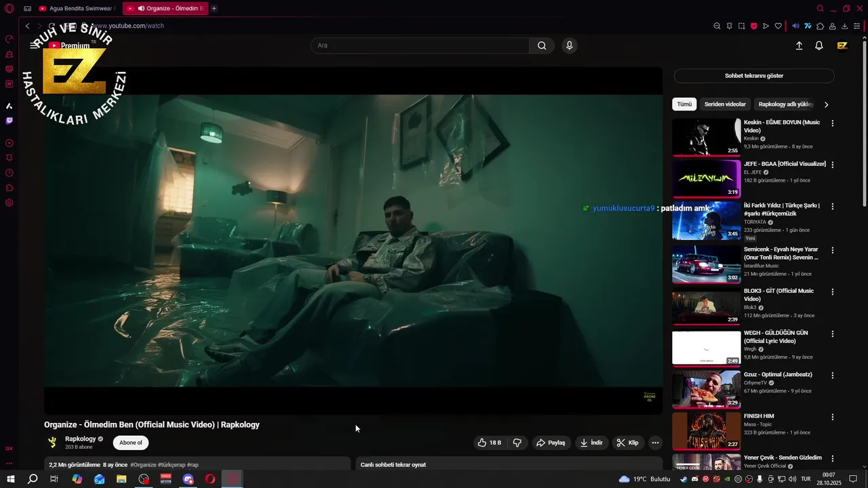The height and width of the screenshot is (488, 868).
Task: Open YouTube upload/create icon
Action: pyautogui.click(x=799, y=45)
